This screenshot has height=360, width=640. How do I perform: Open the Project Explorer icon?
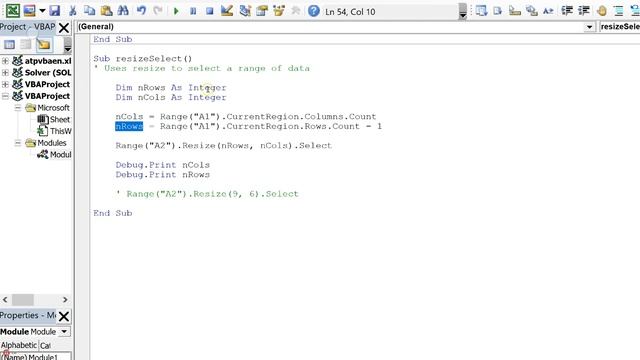point(245,11)
